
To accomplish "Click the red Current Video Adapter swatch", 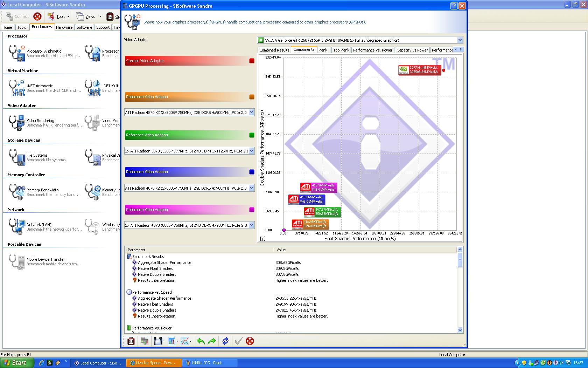I will point(252,61).
